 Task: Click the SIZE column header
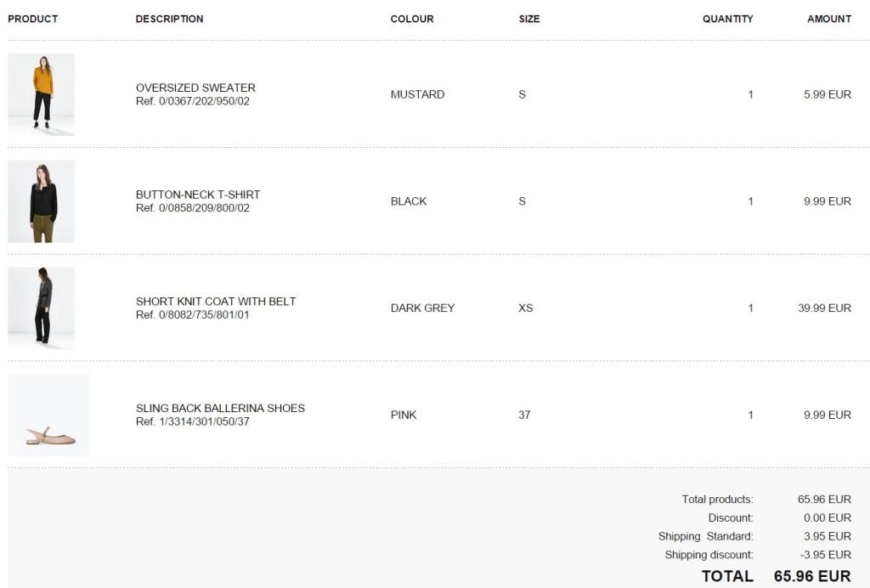coord(529,19)
